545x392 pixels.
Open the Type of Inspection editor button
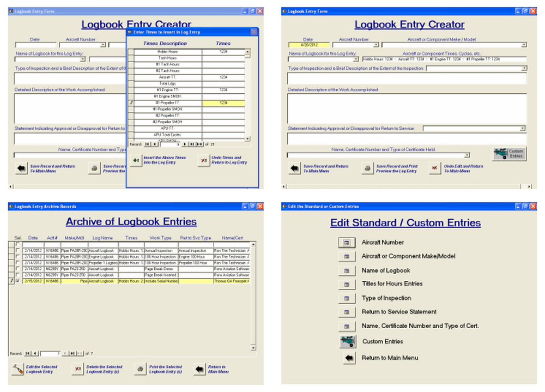347,298
